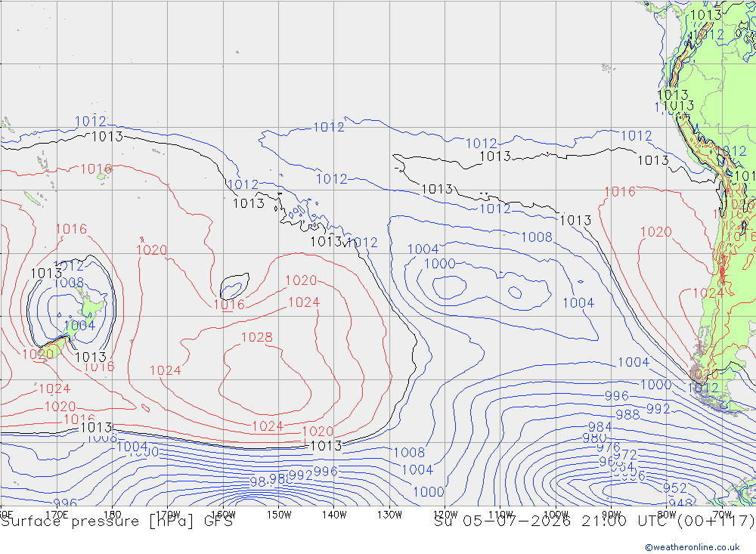Click the 90W longitude label
The width and height of the screenshot is (756, 554).
(x=612, y=515)
